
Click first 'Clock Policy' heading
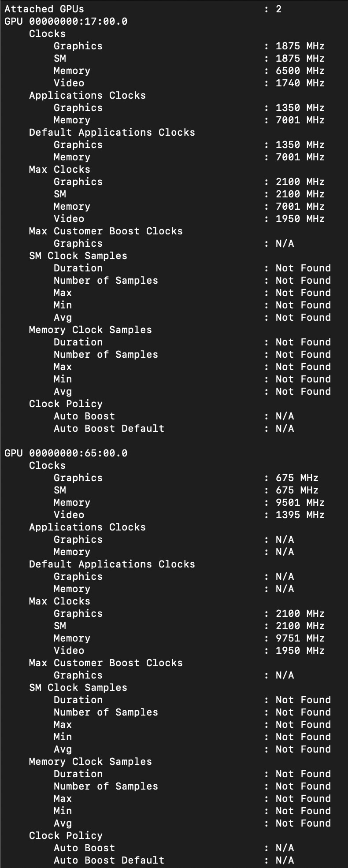point(66,404)
